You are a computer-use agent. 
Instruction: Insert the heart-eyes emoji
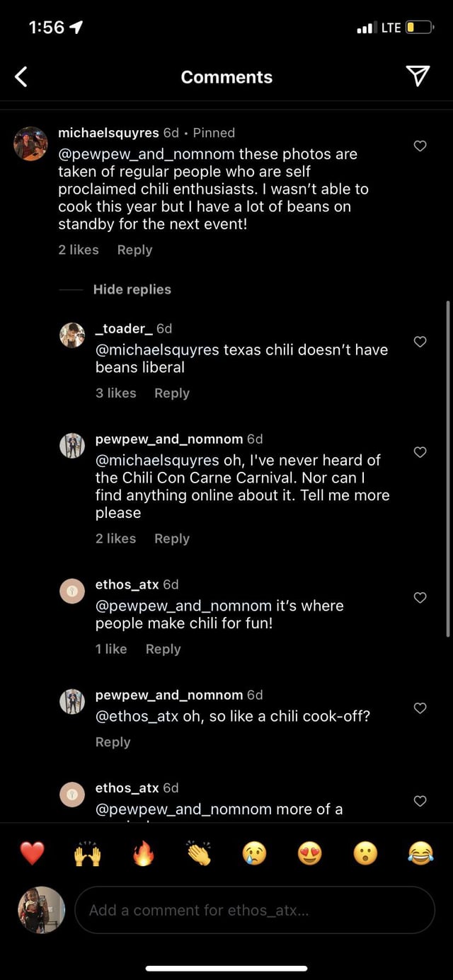pyautogui.click(x=309, y=853)
